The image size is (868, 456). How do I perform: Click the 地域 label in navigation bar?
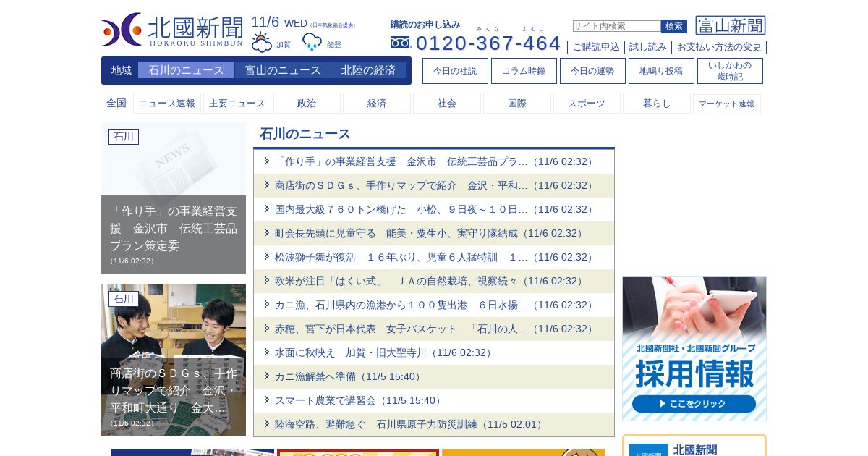click(x=122, y=70)
